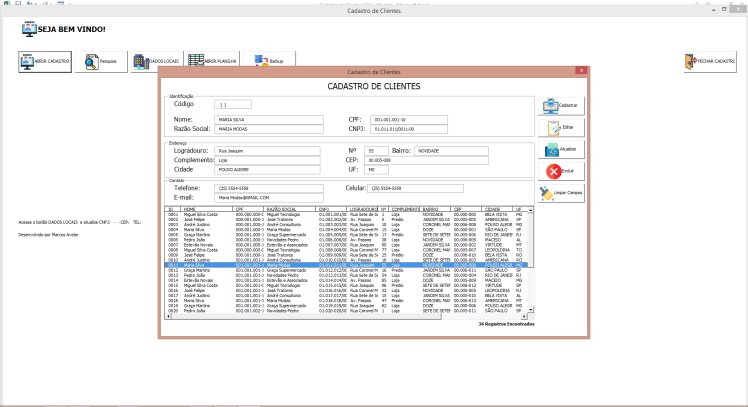Click the Bairro field
The width and height of the screenshot is (748, 407).
tap(451, 151)
